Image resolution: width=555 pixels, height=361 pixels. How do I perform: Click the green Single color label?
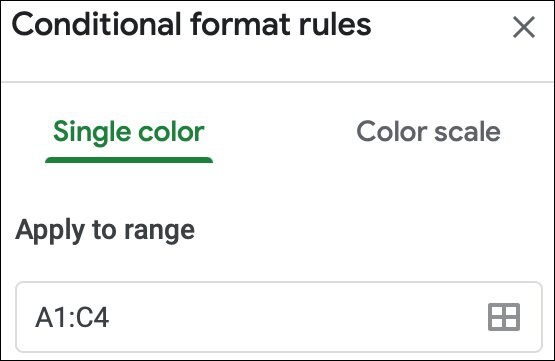pyautogui.click(x=129, y=133)
